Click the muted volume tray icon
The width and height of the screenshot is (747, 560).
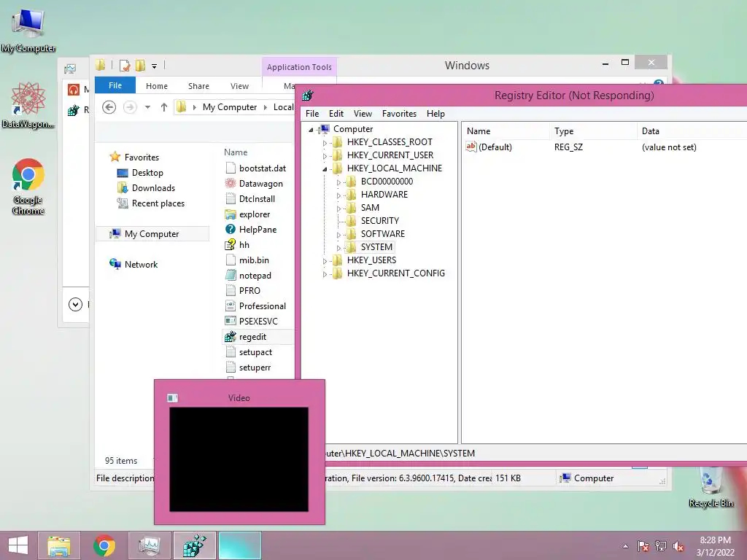tap(678, 546)
